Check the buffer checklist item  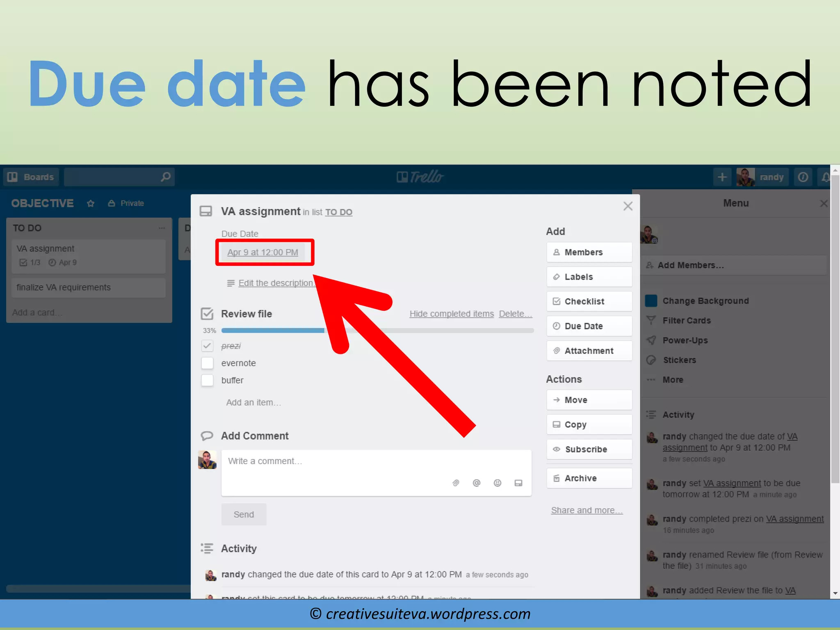tap(208, 380)
